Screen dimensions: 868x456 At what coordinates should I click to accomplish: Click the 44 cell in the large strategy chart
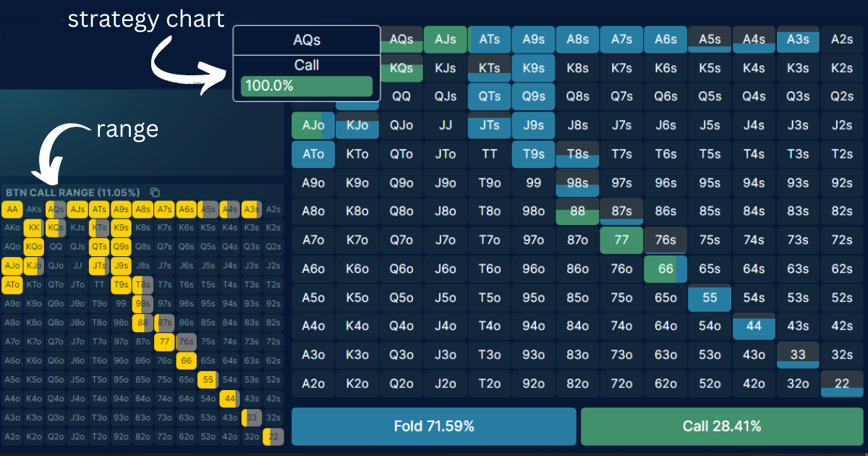(x=754, y=326)
